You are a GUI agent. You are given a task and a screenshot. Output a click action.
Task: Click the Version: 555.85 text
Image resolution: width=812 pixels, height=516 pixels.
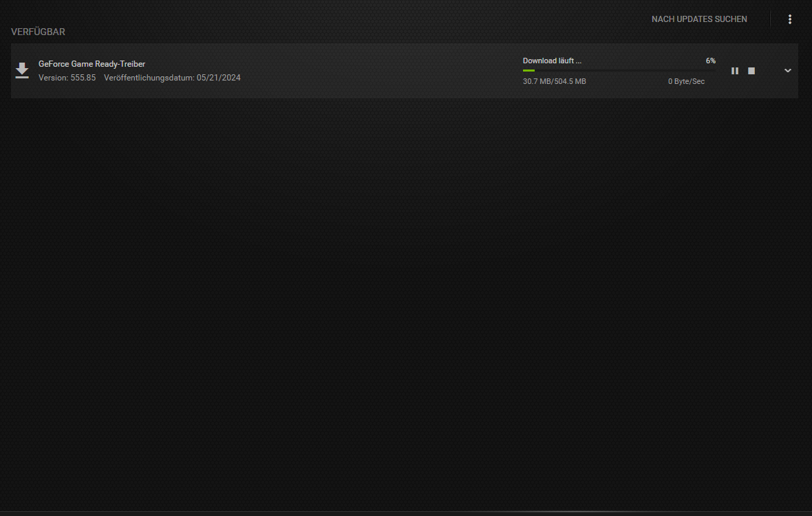(67, 78)
